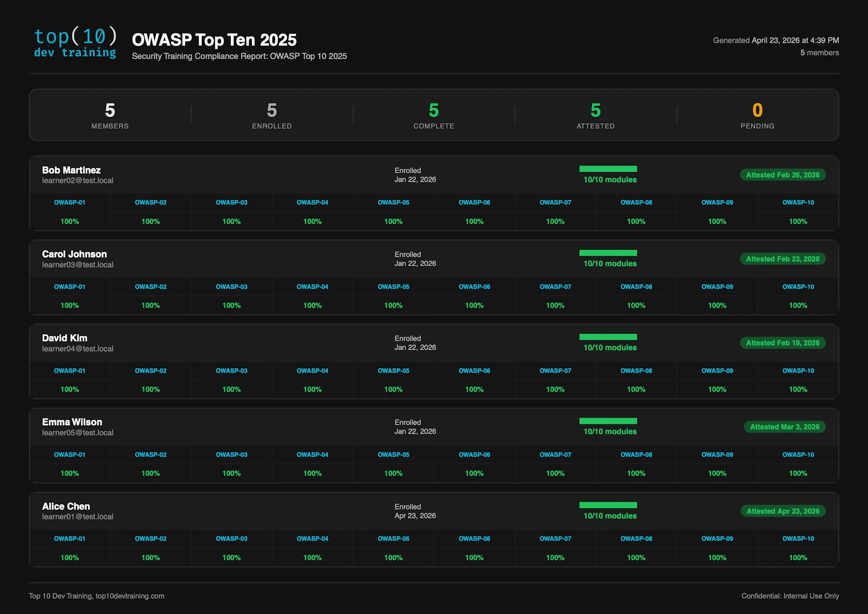This screenshot has height=614, width=868.
Task: Click Alice Chen's name
Action: 66,507
